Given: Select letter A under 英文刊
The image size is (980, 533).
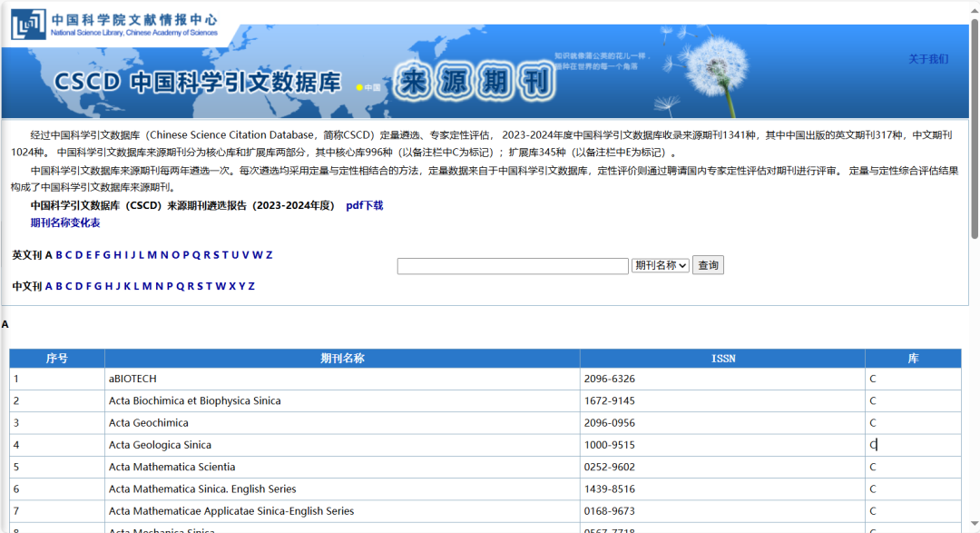Looking at the screenshot, I should [48, 255].
